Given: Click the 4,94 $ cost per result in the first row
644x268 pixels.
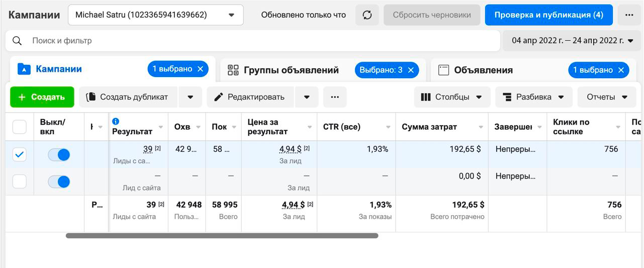Looking at the screenshot, I should pyautogui.click(x=291, y=149).
